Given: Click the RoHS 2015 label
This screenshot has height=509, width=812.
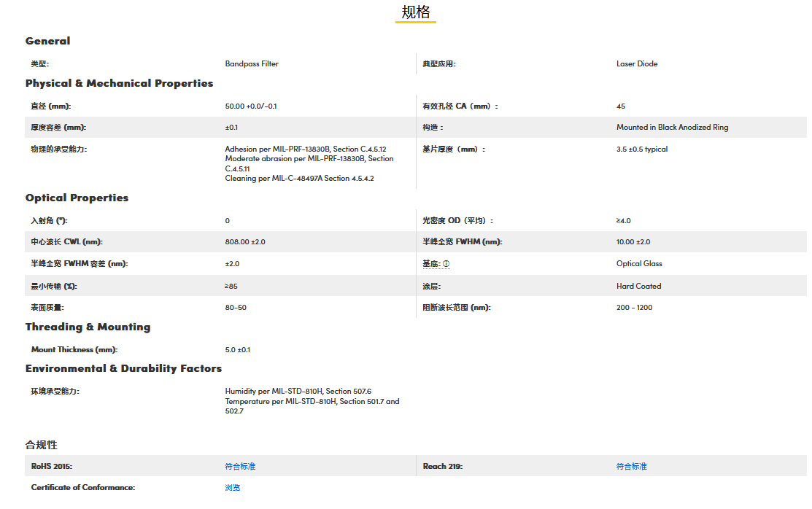Looking at the screenshot, I should [x=52, y=467].
